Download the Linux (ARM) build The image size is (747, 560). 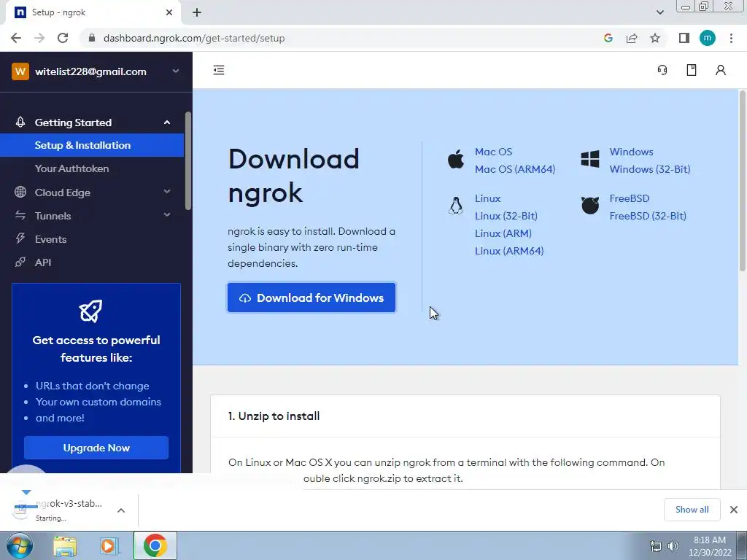coord(503,234)
